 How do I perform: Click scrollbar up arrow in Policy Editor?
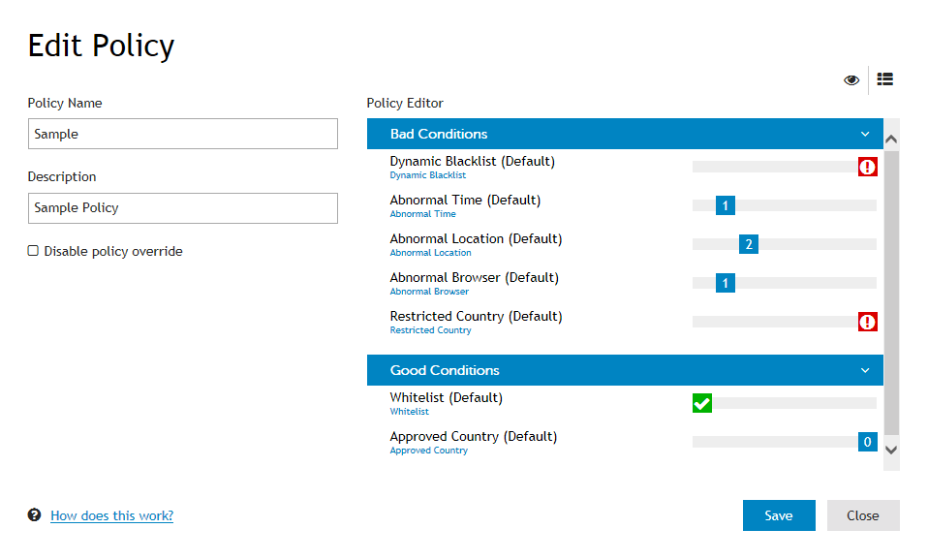(x=891, y=140)
